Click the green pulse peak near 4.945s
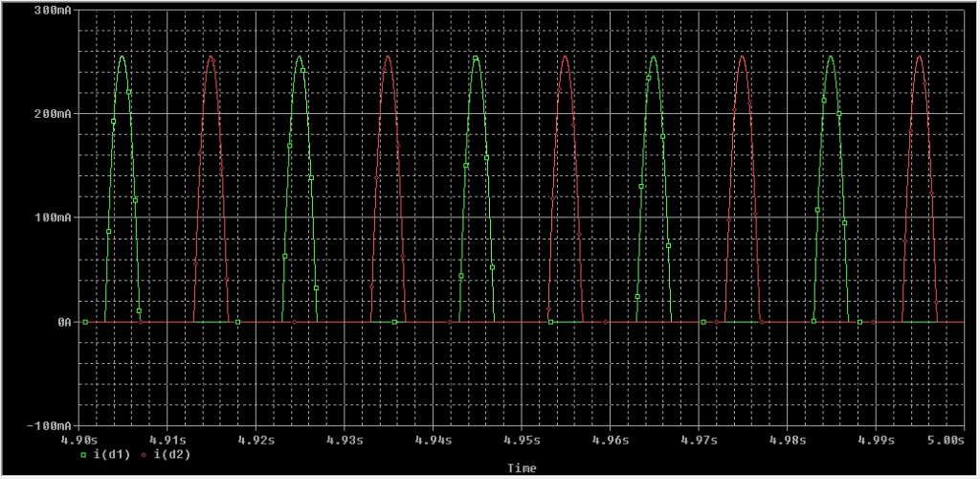The height and width of the screenshot is (479, 980). tap(476, 56)
